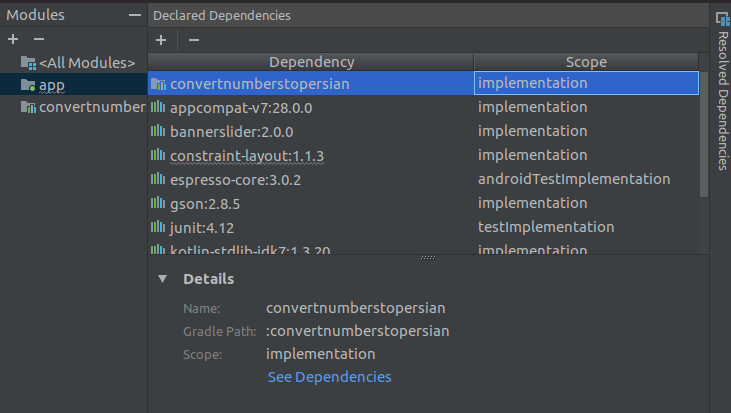The image size is (731, 413).
Task: Click the library icon beside espresso-core:3.0.2
Action: [158, 179]
